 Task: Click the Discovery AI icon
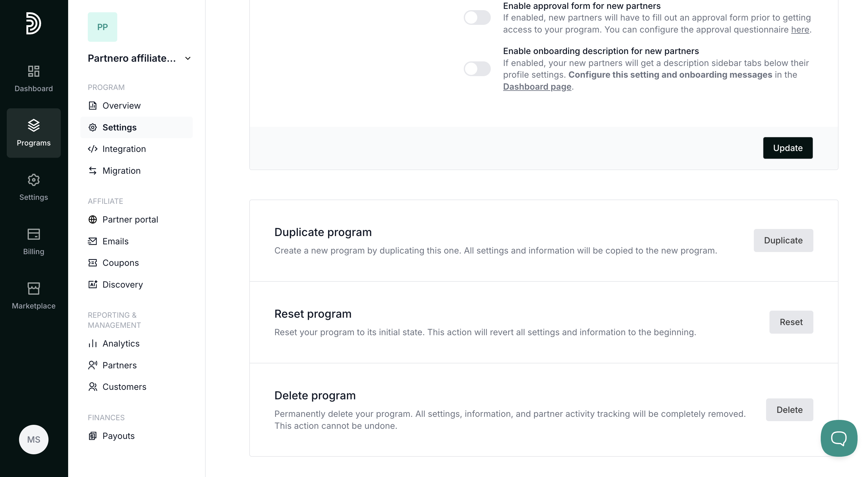(93, 285)
